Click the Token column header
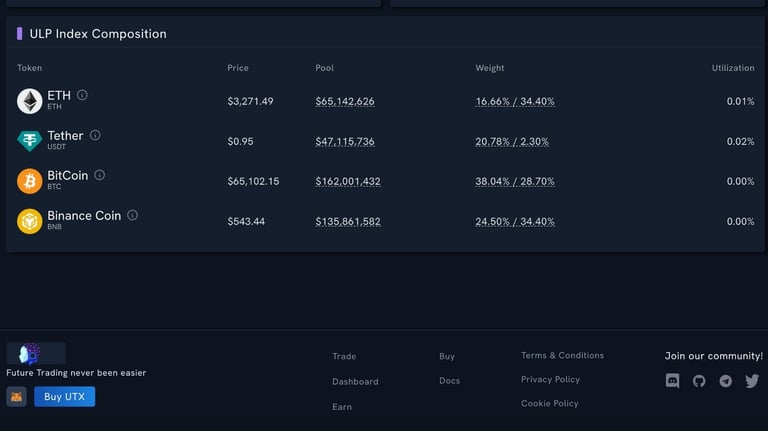The width and height of the screenshot is (768, 431). [x=29, y=68]
